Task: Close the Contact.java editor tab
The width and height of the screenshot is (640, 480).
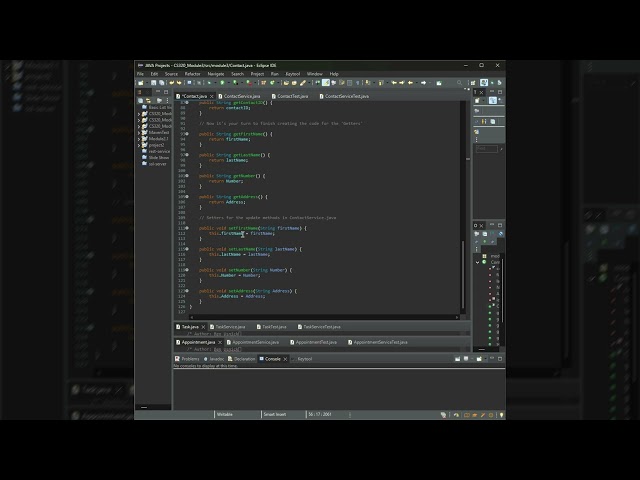Action: [211, 96]
